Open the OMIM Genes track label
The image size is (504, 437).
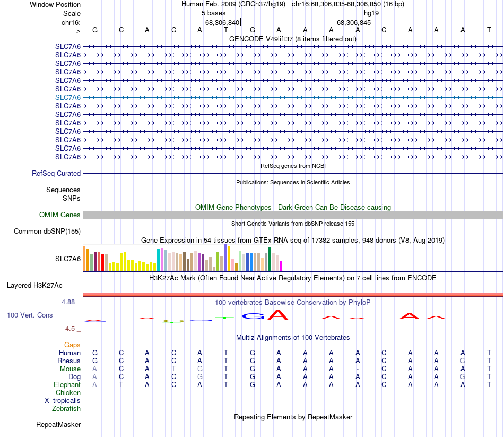[59, 215]
